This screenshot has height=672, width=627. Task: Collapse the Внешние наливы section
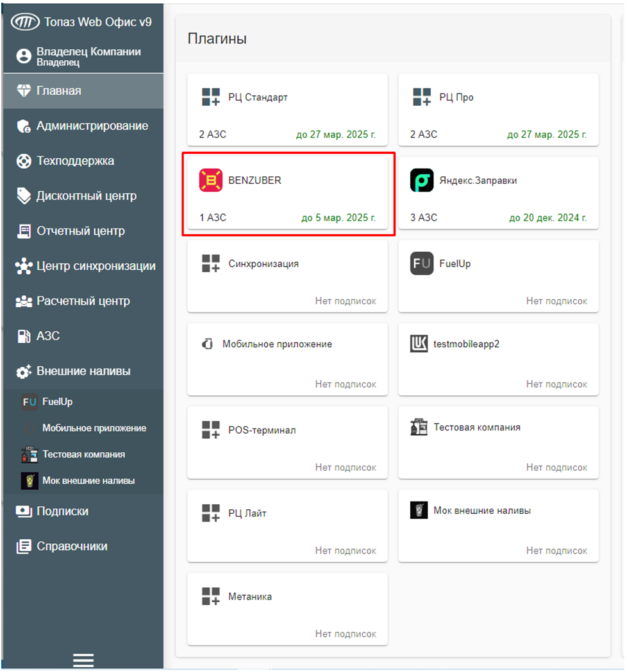83,371
